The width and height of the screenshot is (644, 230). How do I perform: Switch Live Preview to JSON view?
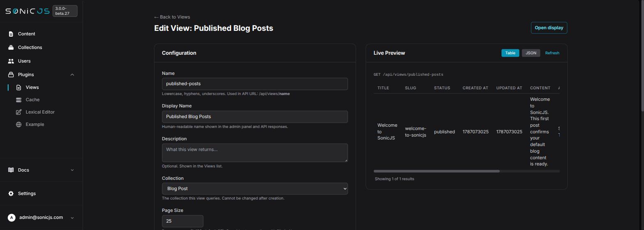[x=531, y=53]
